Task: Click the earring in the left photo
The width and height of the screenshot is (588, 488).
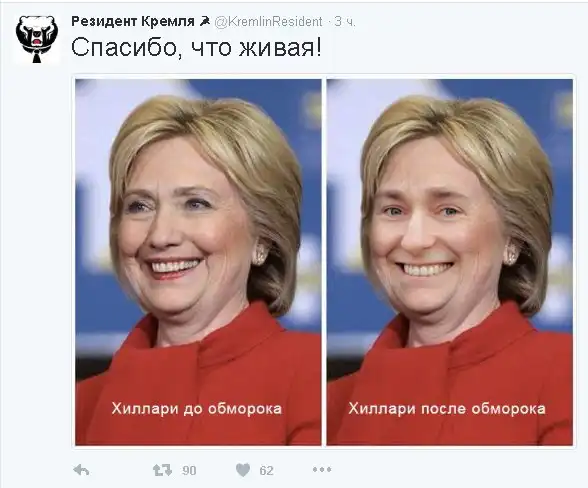Action: coord(260,253)
